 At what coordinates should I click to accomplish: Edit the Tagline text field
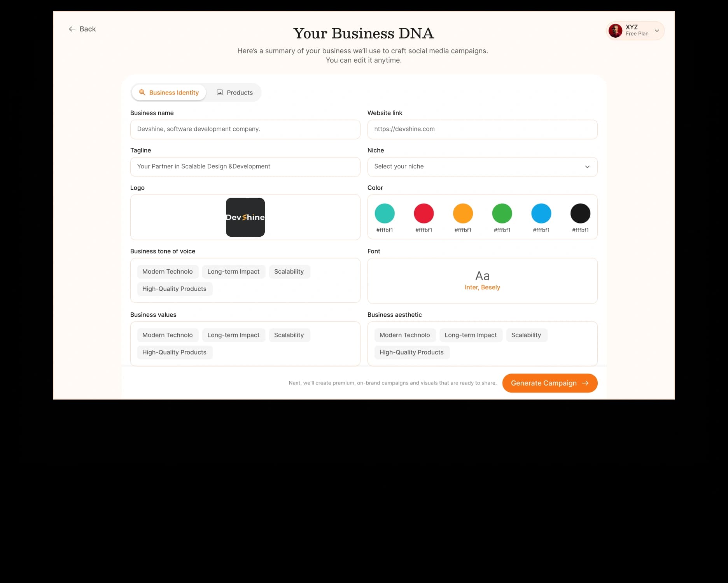[x=245, y=167]
